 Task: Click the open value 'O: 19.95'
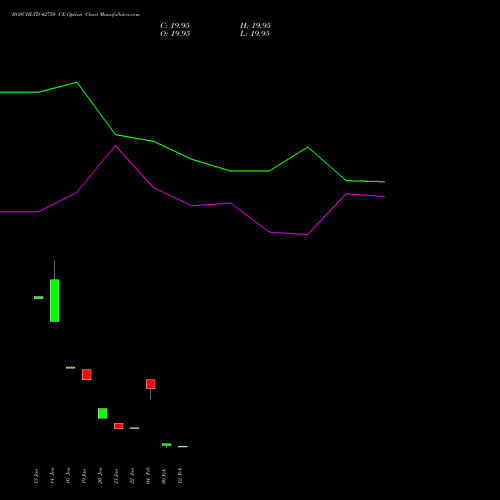coord(175,34)
